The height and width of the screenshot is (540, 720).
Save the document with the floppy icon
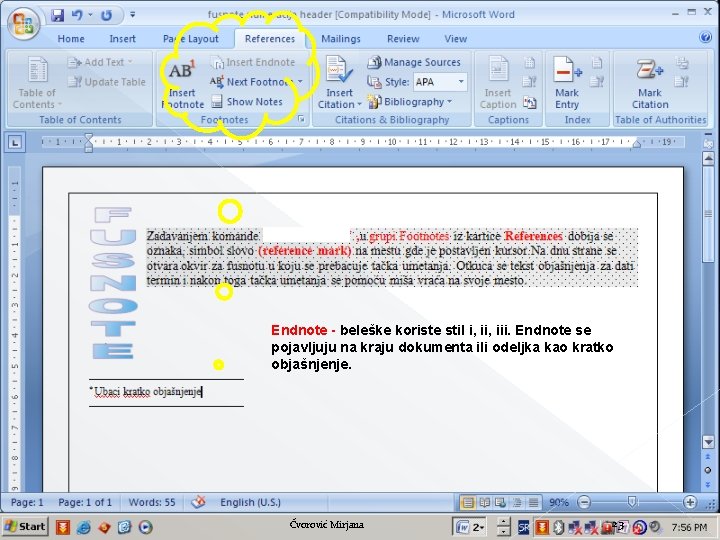click(x=57, y=15)
